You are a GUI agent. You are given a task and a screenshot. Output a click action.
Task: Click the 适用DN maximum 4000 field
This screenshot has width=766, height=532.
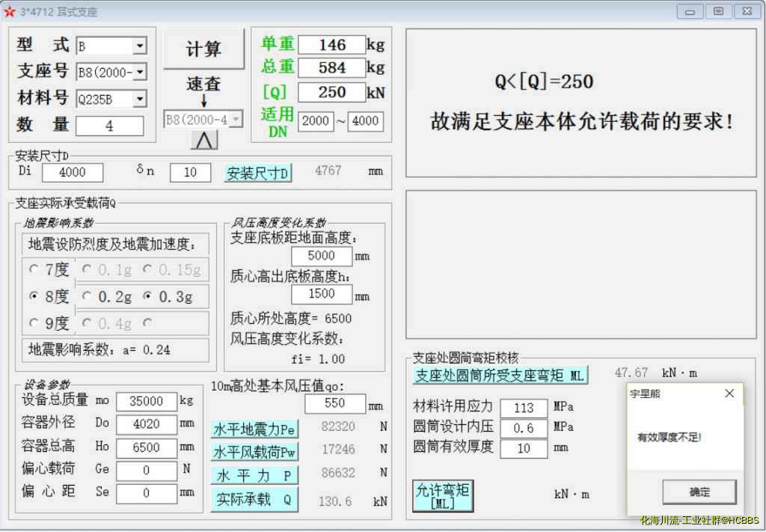click(x=365, y=121)
